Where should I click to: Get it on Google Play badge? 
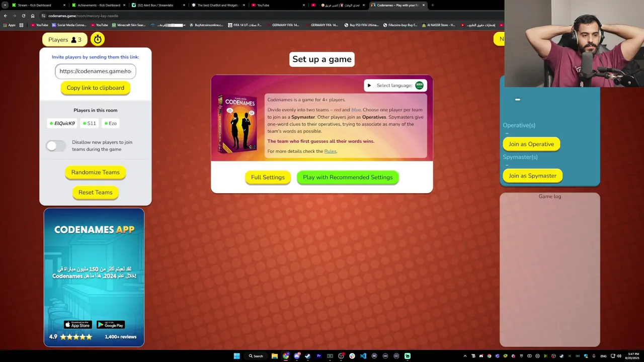(x=111, y=325)
